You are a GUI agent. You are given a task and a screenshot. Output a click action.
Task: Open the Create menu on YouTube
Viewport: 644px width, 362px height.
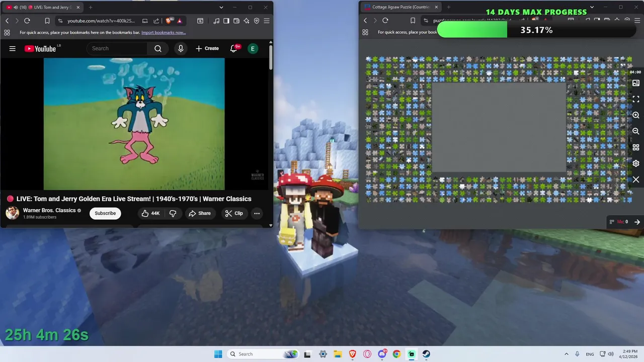(x=207, y=48)
